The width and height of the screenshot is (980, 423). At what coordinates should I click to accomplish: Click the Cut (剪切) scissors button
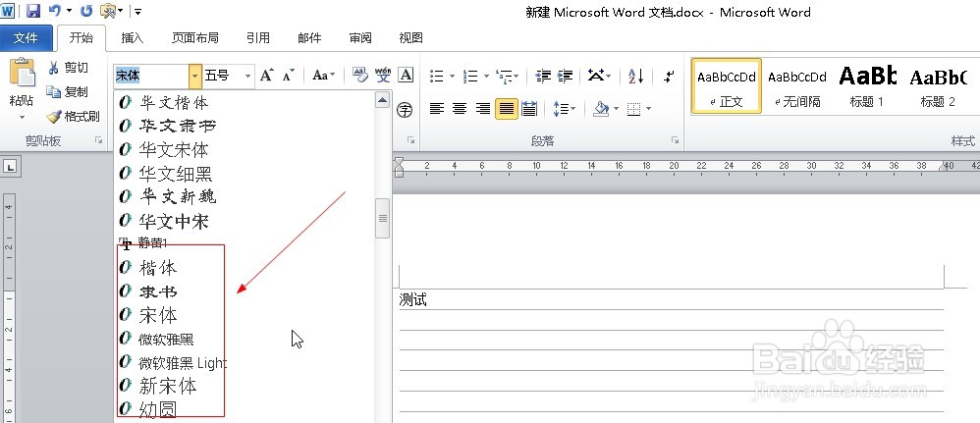click(x=68, y=68)
